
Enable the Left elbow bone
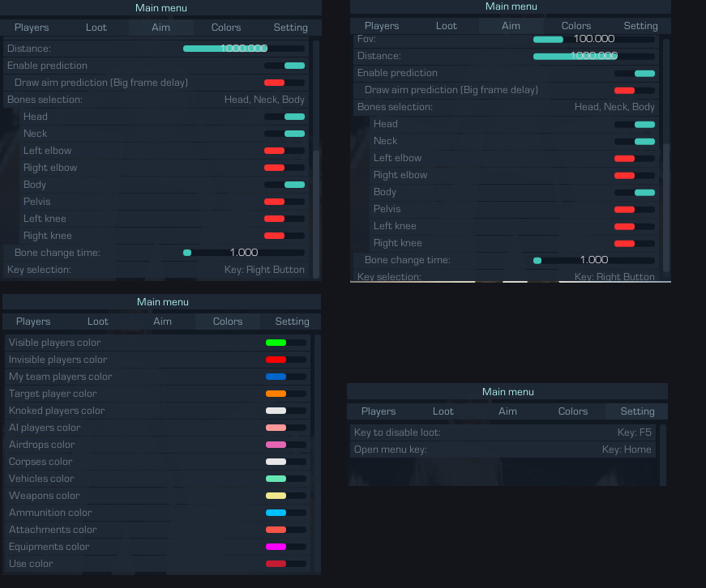(285, 150)
